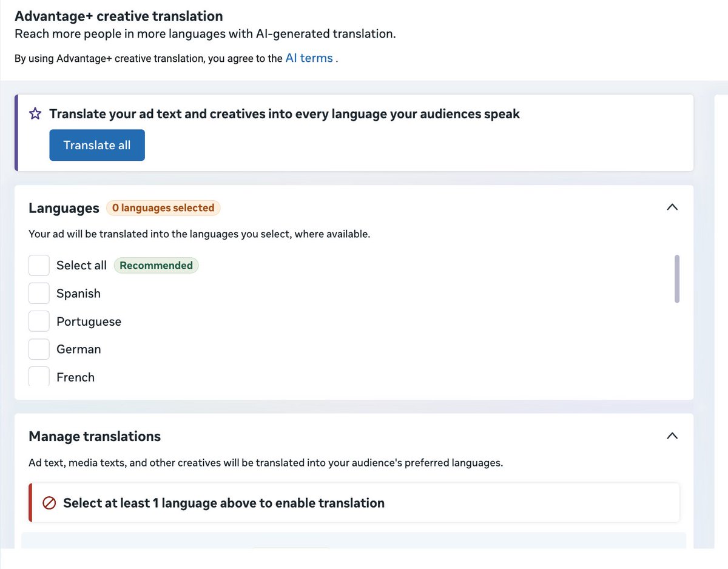Click the Portuguese label text
Viewport: 728px width, 569px height.
(89, 322)
